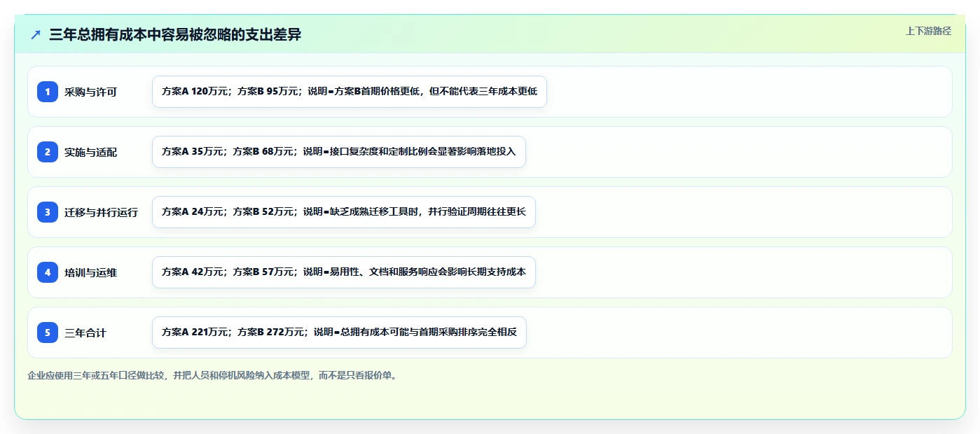Click the 实施与适配 row label

point(91,152)
